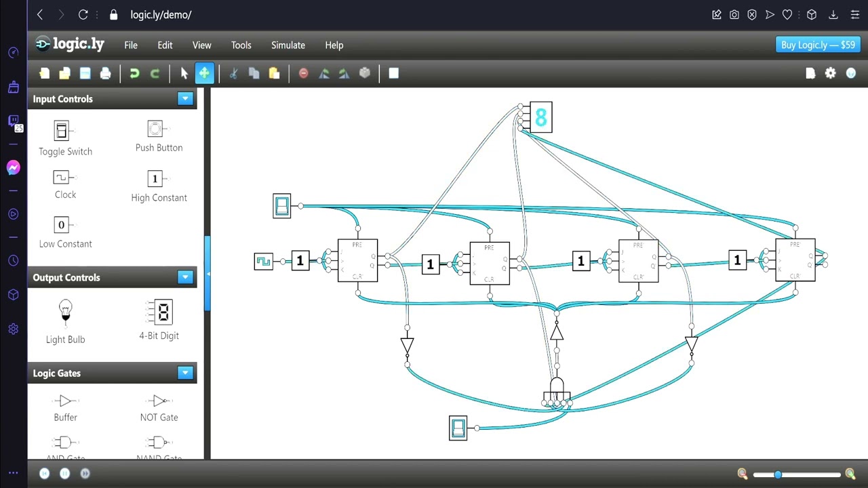
Task: Print the circuit using the printer icon
Action: pos(105,73)
